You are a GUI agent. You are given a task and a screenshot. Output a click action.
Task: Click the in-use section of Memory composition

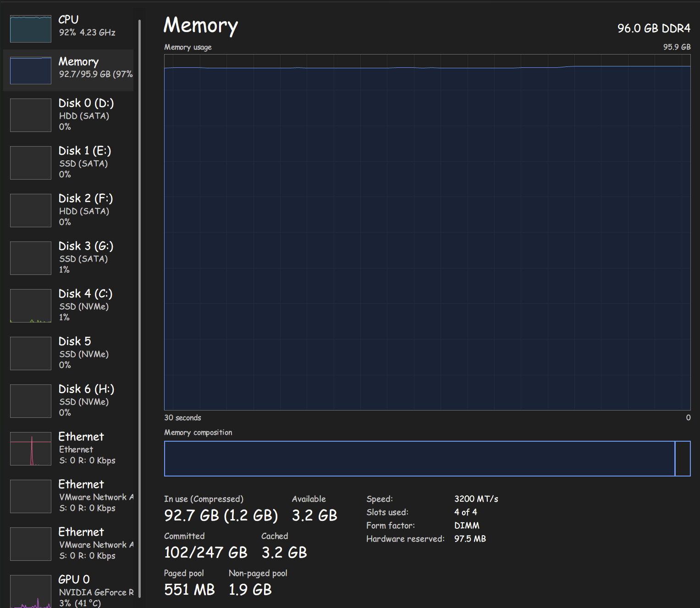[419, 459]
